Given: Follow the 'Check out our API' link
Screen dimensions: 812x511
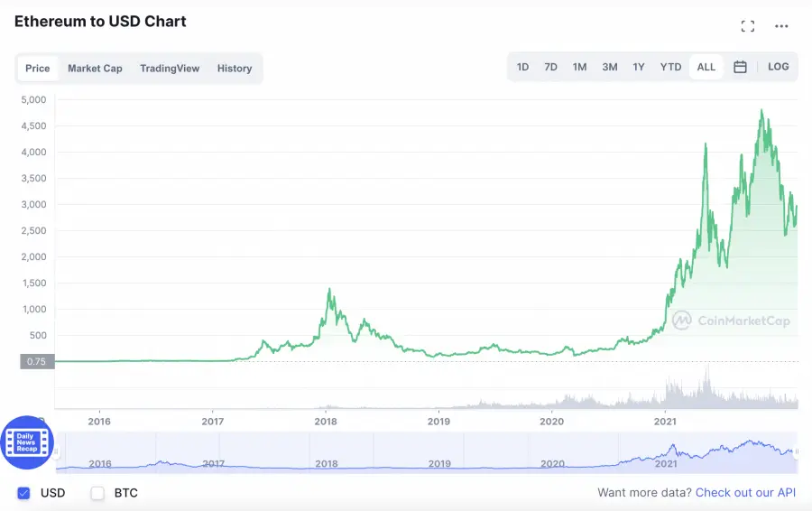Looking at the screenshot, I should point(745,493).
